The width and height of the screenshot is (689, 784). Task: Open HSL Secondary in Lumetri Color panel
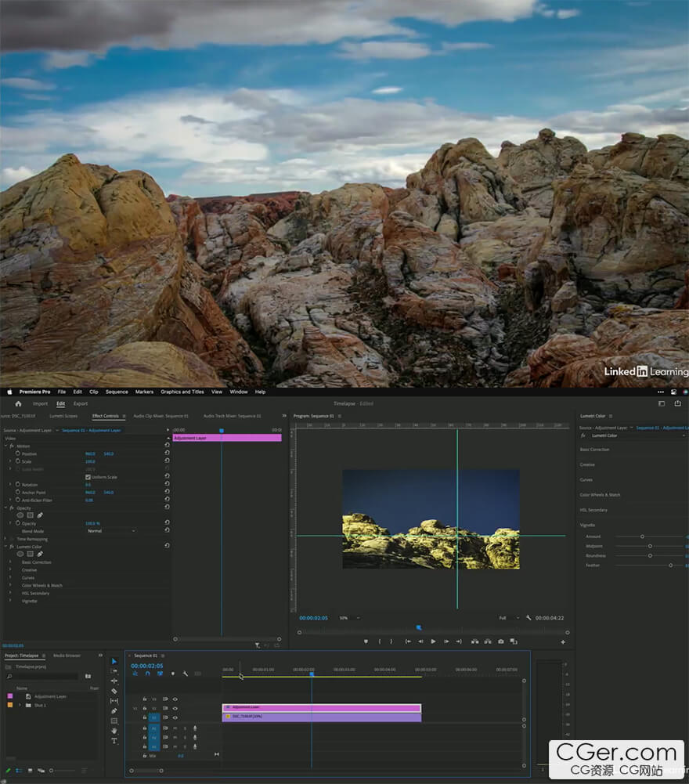tap(593, 510)
